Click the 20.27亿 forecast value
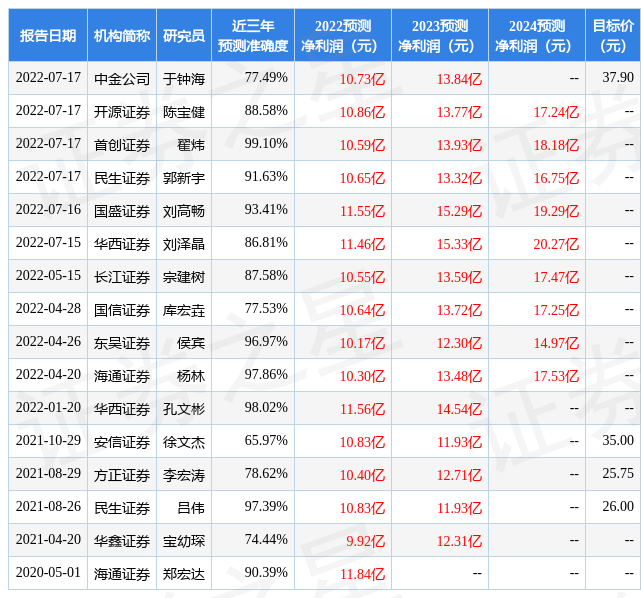 pos(556,244)
